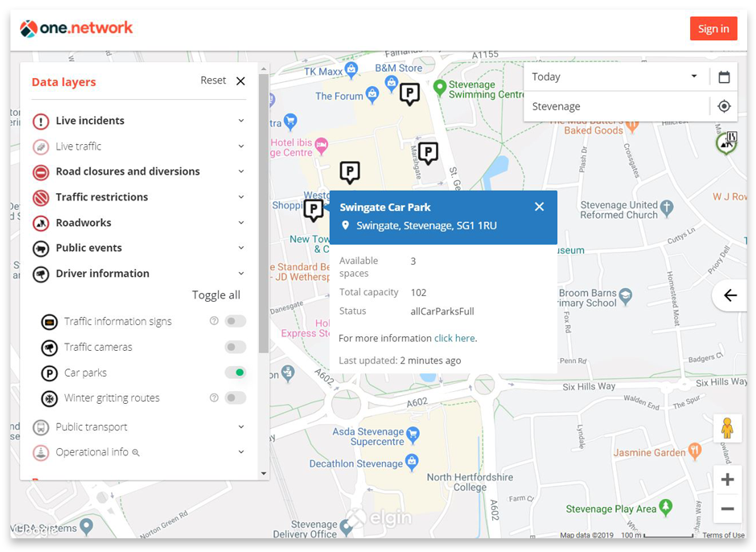Click the locate-me target icon
The height and width of the screenshot is (552, 756).
724,106
